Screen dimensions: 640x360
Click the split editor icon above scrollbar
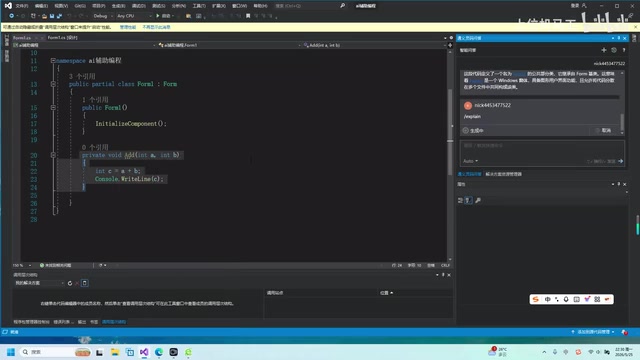[x=450, y=45]
